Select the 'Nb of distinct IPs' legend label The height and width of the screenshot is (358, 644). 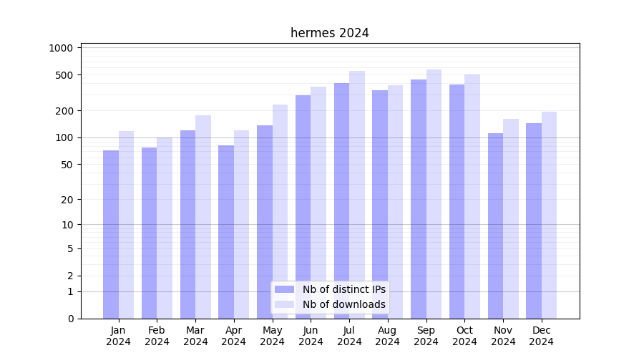tap(343, 289)
